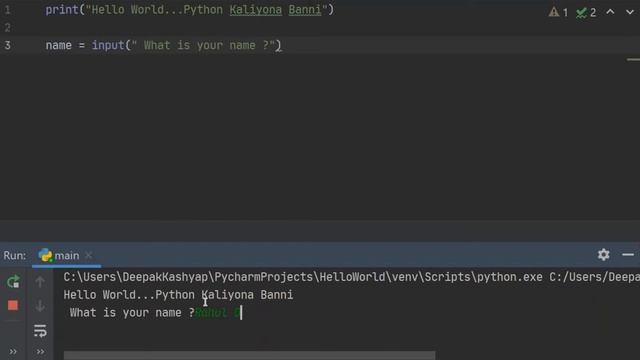The image size is (640, 360).
Task: Click the input function call on line 3
Action: [x=108, y=45]
